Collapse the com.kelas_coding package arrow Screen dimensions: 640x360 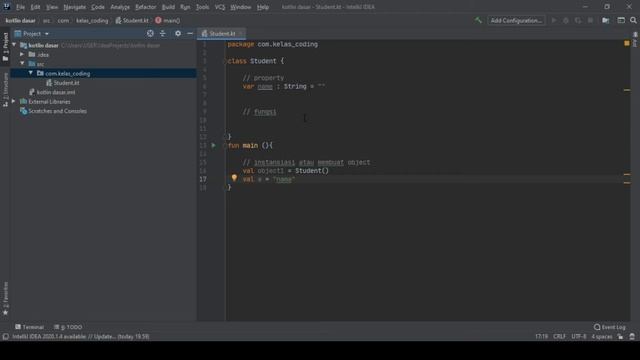pyautogui.click(x=31, y=73)
